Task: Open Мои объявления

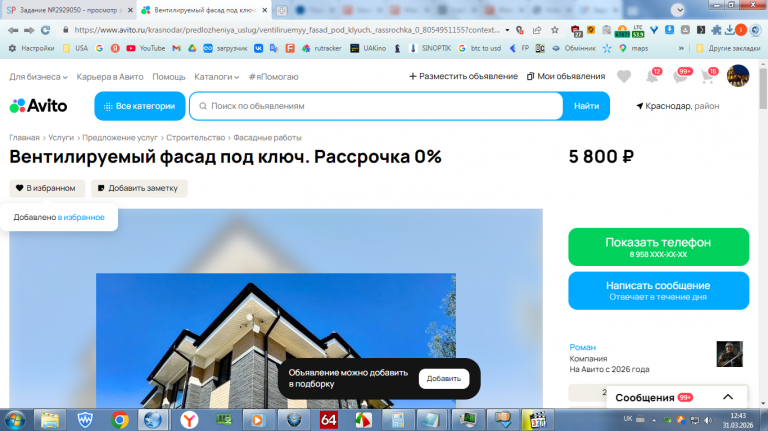Action: [x=566, y=76]
